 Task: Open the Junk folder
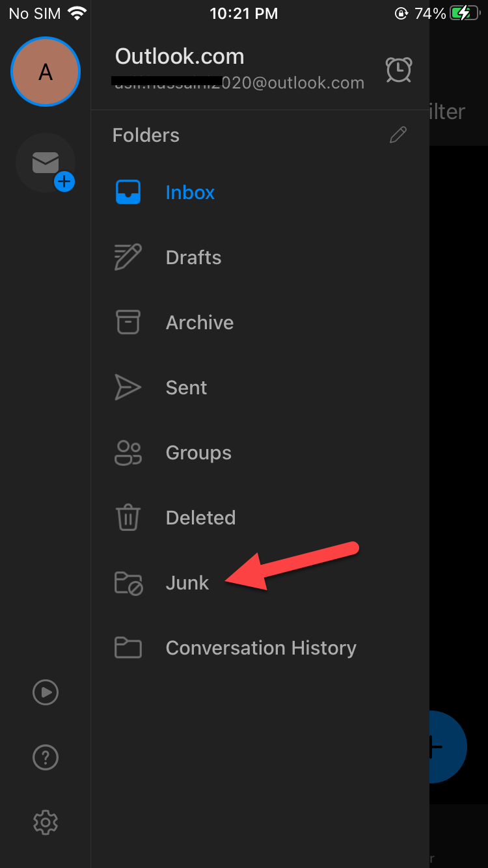pos(187,583)
